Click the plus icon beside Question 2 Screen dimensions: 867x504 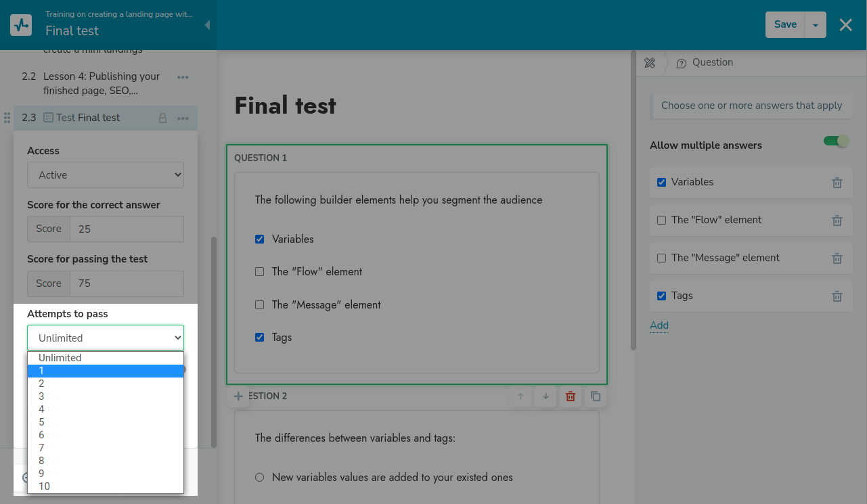(238, 396)
